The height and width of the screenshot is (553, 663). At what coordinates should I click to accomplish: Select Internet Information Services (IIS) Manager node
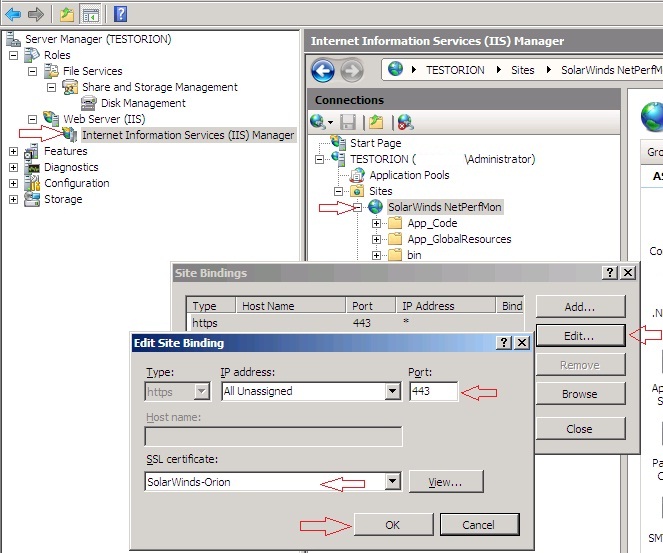(x=188, y=135)
